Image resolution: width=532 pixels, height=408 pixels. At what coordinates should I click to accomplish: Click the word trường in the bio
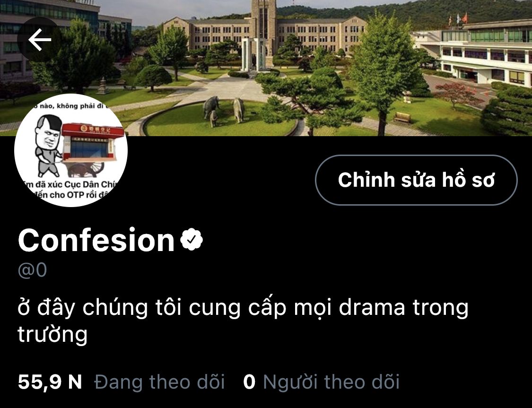[52, 335]
